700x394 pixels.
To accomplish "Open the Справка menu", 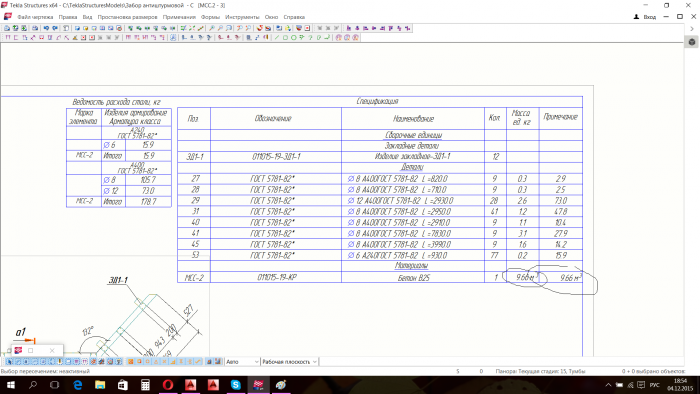I will click(x=294, y=17).
